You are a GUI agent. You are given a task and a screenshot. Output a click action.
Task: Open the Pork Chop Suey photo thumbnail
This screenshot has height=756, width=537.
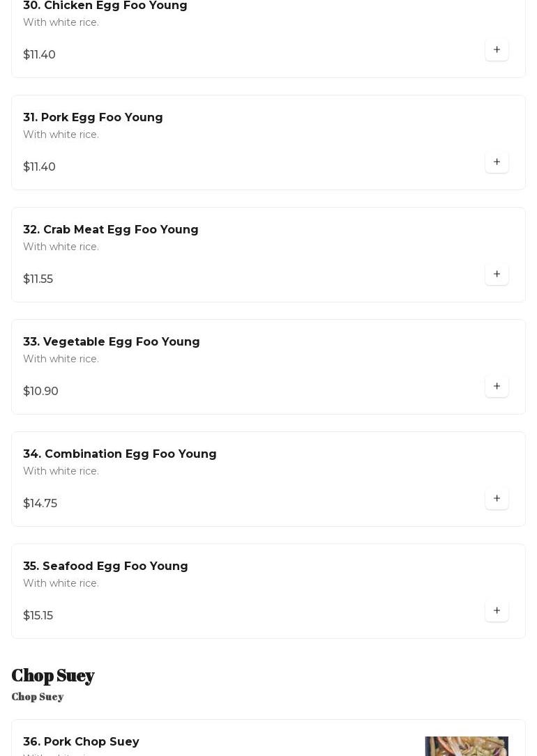click(x=466, y=746)
